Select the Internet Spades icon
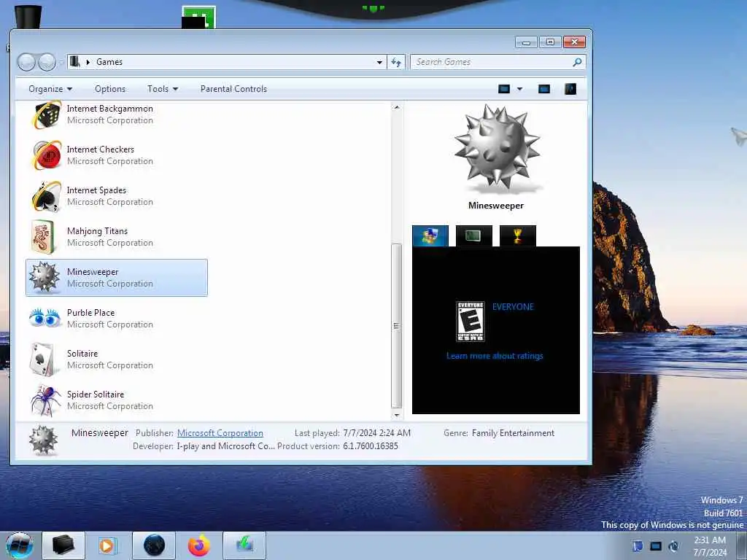The width and height of the screenshot is (747, 560). [x=46, y=196]
